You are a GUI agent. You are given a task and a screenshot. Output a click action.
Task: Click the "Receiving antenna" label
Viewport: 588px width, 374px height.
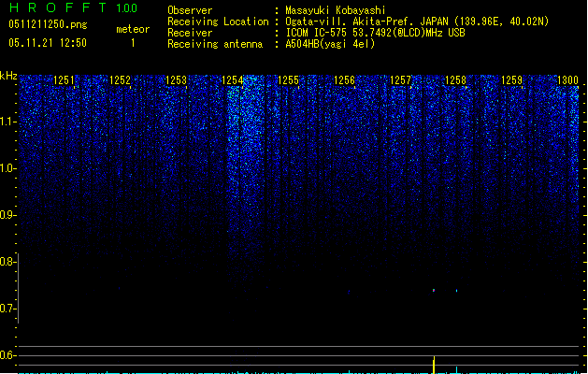pos(215,44)
